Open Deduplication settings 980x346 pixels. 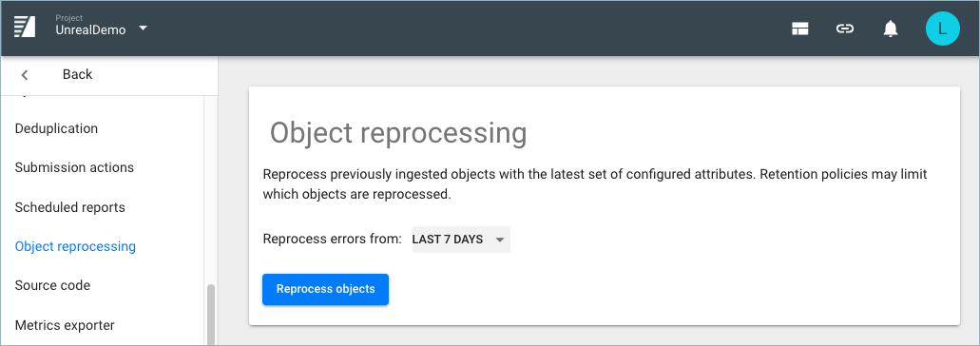click(56, 128)
